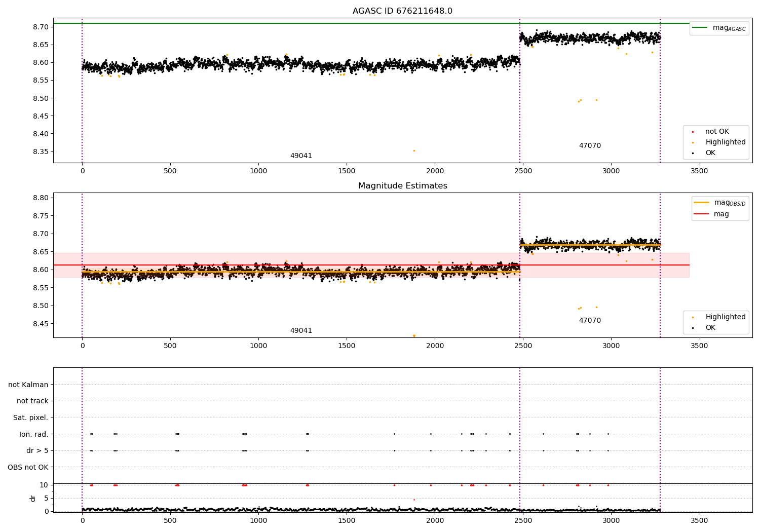Click obsid label "49041" in Magnitude Estimates plot
760x532 pixels.
pos(301,331)
